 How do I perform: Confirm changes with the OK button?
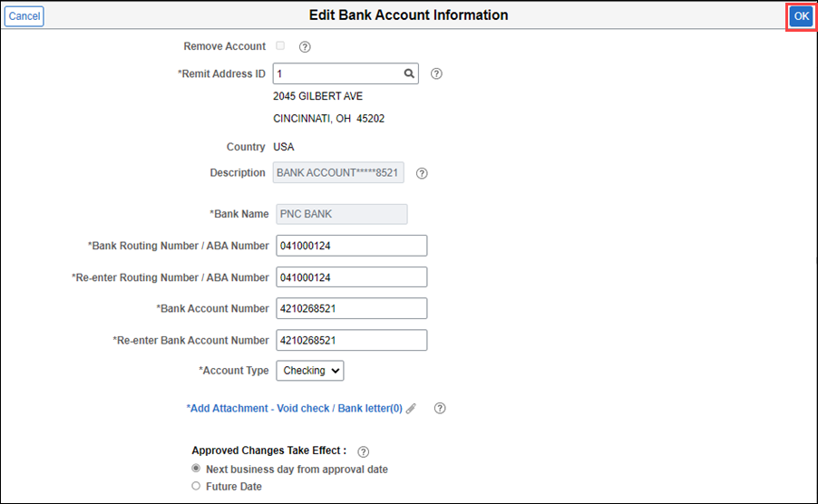pyautogui.click(x=802, y=16)
